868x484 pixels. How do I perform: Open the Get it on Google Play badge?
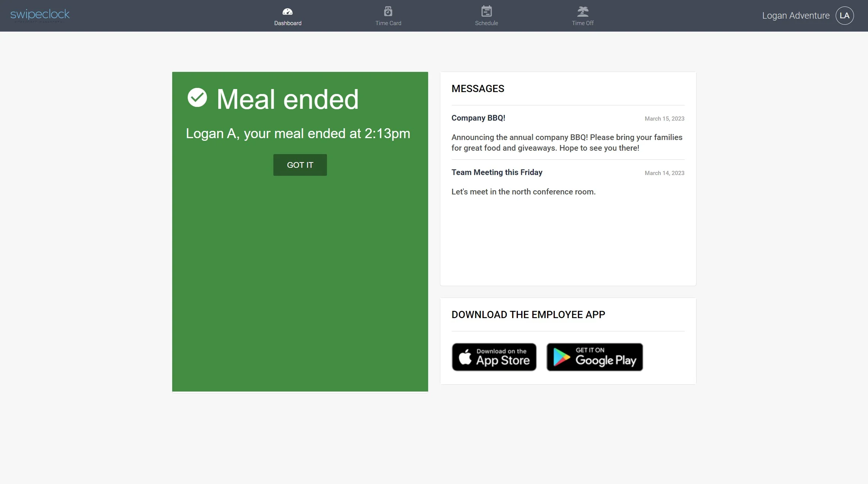pyautogui.click(x=595, y=357)
